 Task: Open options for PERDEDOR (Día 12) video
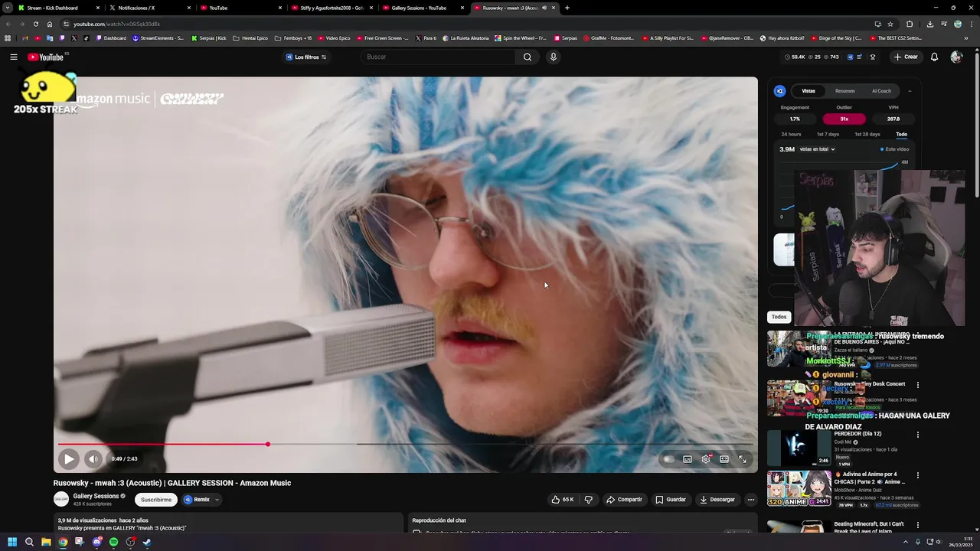pyautogui.click(x=918, y=435)
